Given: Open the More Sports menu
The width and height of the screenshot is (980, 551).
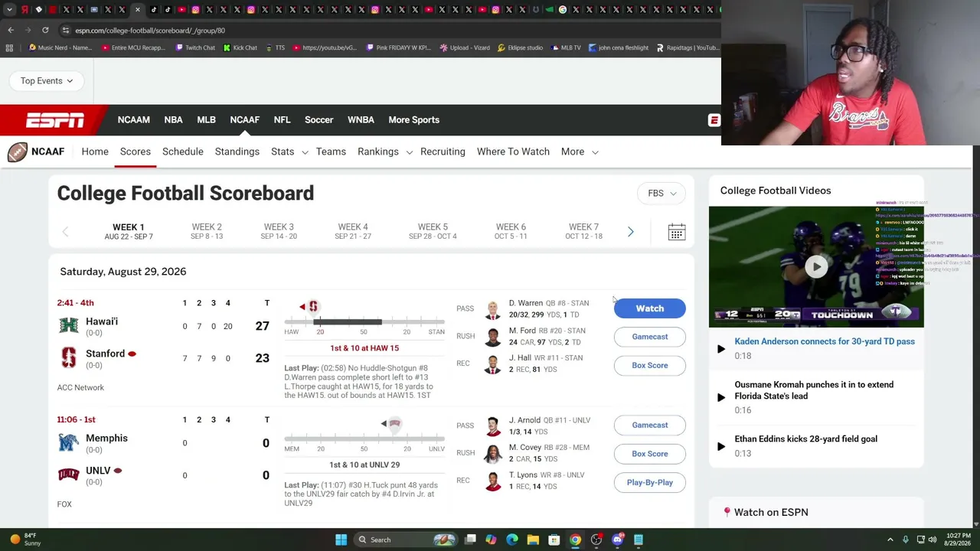Looking at the screenshot, I should click(413, 120).
